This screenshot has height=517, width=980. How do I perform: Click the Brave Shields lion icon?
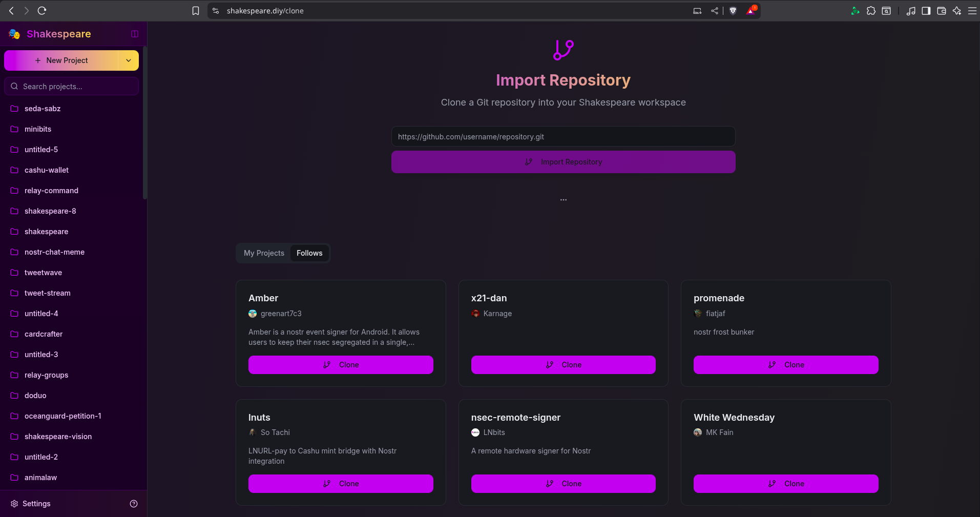tap(733, 11)
